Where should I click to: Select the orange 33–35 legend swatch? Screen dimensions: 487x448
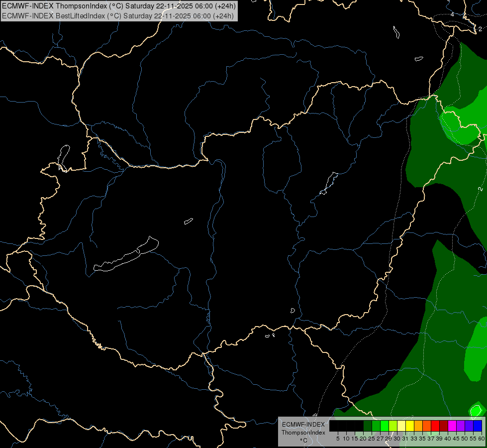(418, 426)
